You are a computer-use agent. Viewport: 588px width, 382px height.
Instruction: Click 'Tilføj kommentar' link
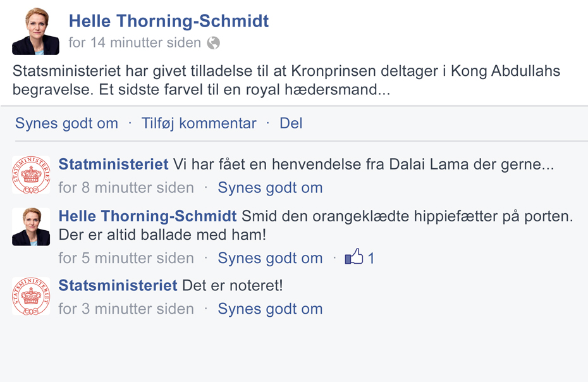pyautogui.click(x=199, y=123)
